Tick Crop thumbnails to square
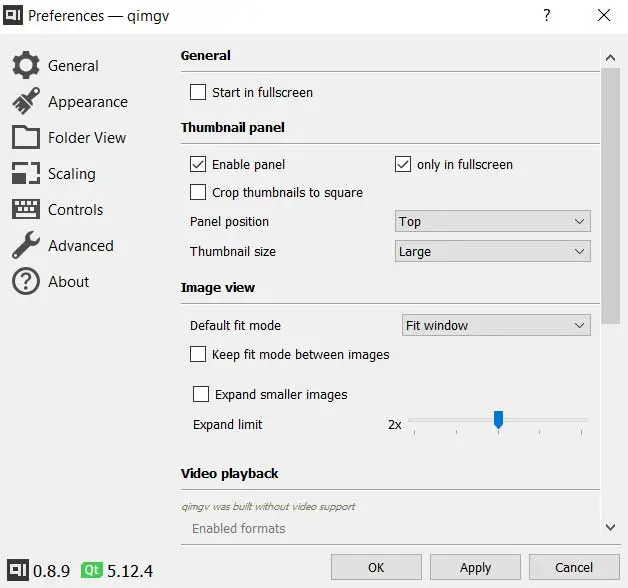Screen dimensions: 628x588 point(198,192)
